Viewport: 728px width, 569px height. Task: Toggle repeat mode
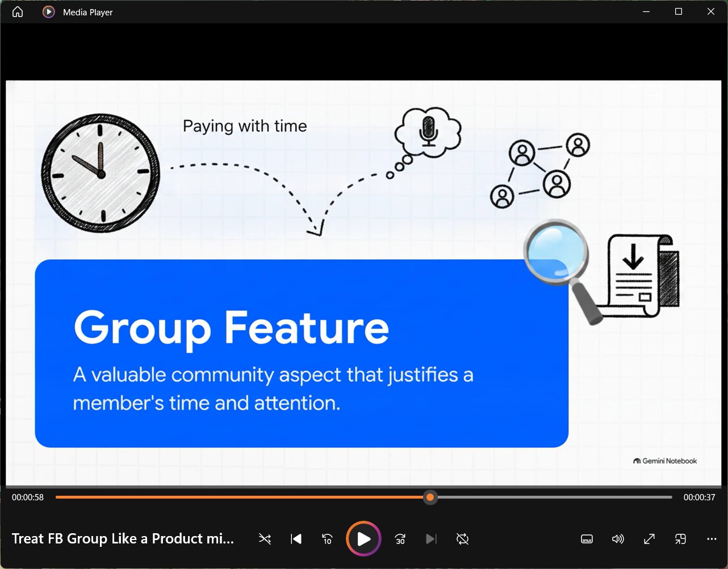(x=463, y=539)
